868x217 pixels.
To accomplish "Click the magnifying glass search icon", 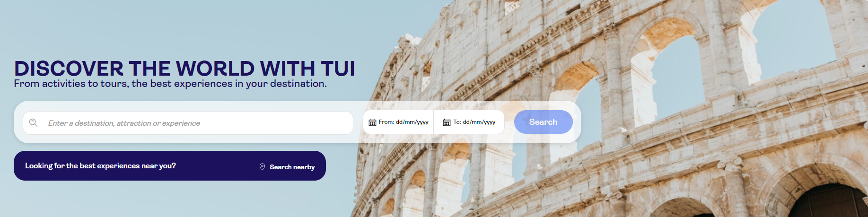I will coord(33,122).
